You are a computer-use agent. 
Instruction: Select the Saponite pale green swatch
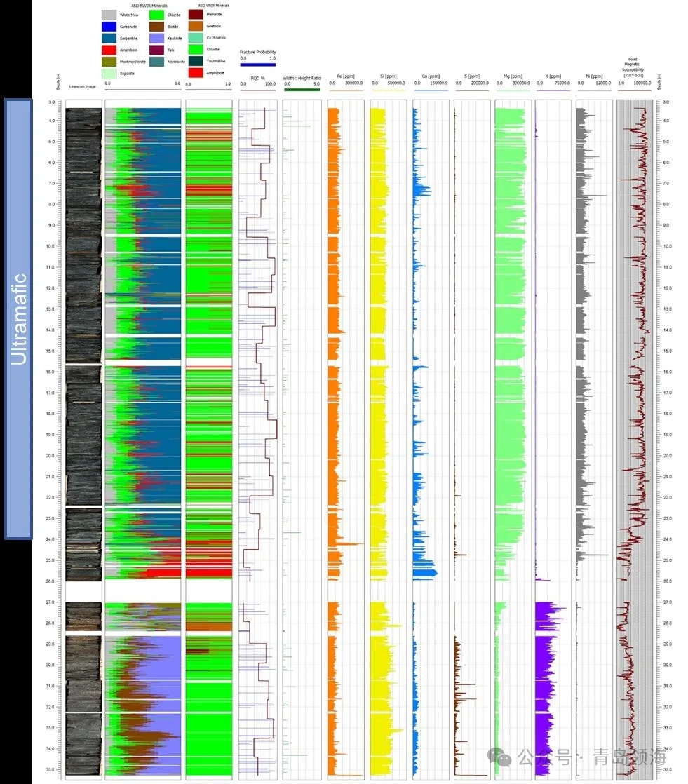(109, 73)
